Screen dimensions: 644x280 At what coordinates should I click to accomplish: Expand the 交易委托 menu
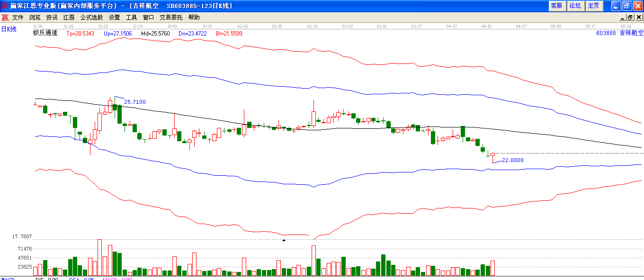coord(171,18)
